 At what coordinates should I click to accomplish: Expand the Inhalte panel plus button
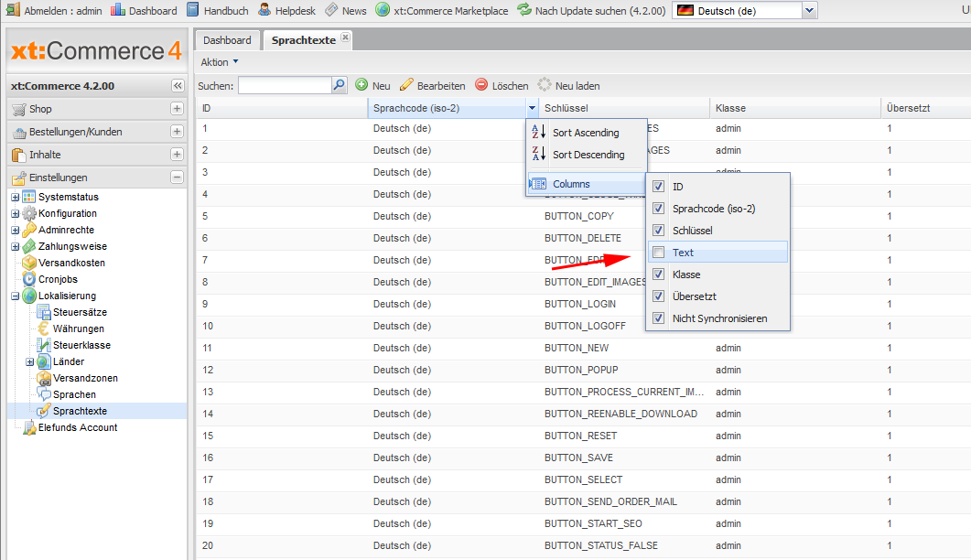178,155
